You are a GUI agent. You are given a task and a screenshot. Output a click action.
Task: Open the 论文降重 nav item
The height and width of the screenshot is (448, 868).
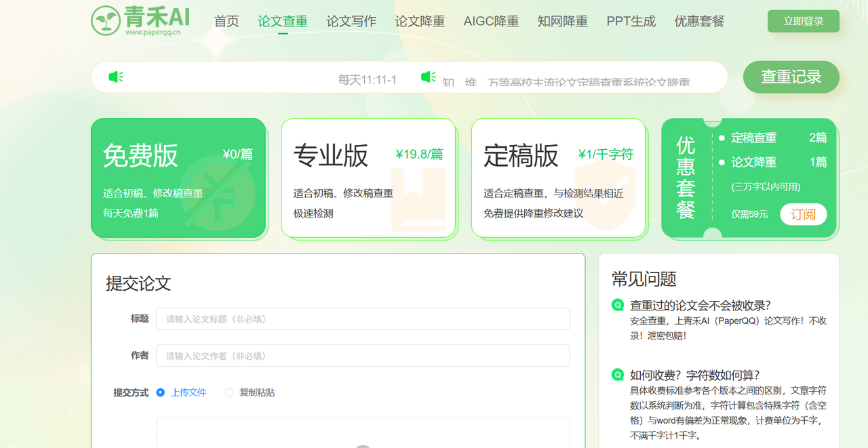coord(420,21)
